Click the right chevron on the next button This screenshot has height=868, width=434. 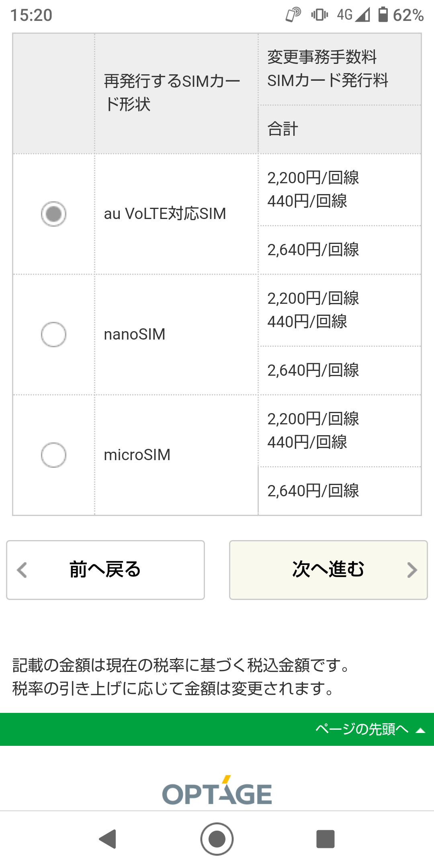tap(412, 570)
